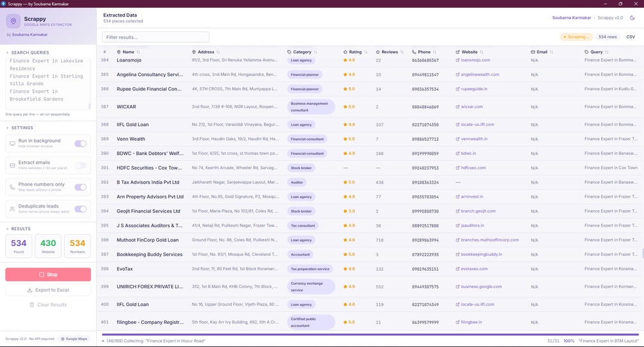Open arninvest.in external link icon
This screenshot has width=644, height=347.
click(458, 197)
